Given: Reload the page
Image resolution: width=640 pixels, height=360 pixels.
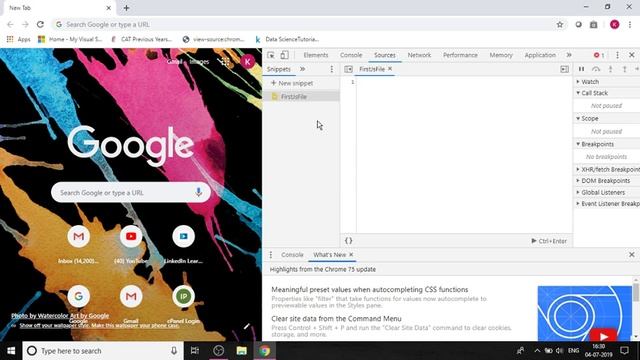Looking at the screenshot, I should tap(40, 24).
